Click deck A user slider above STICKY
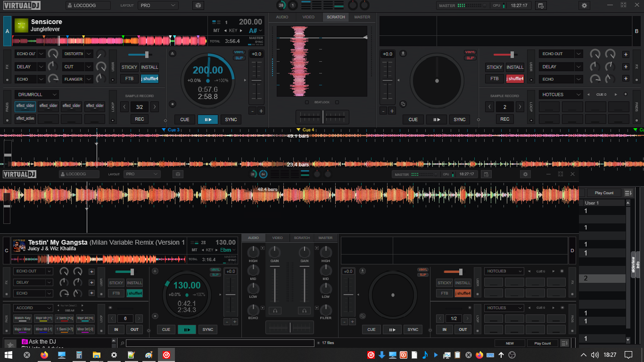This screenshot has height=362, width=644. [x=141, y=55]
